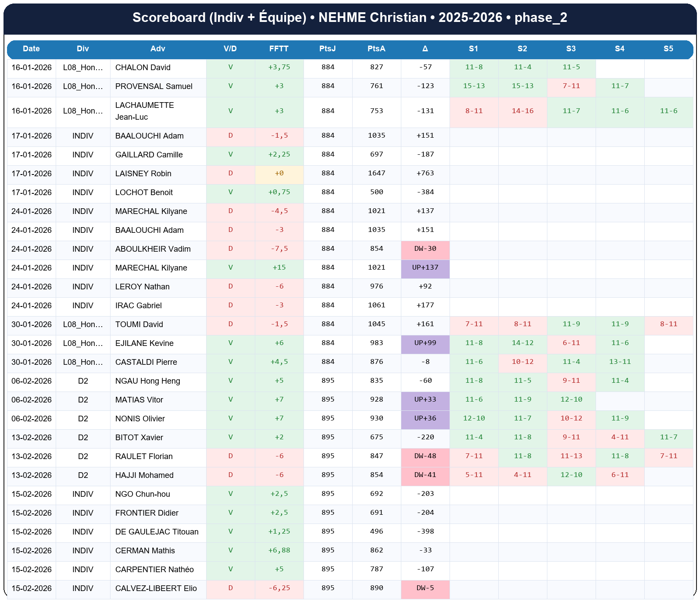The image size is (700, 602).
Task: Click the 13-11 set score
Action: 620,362
